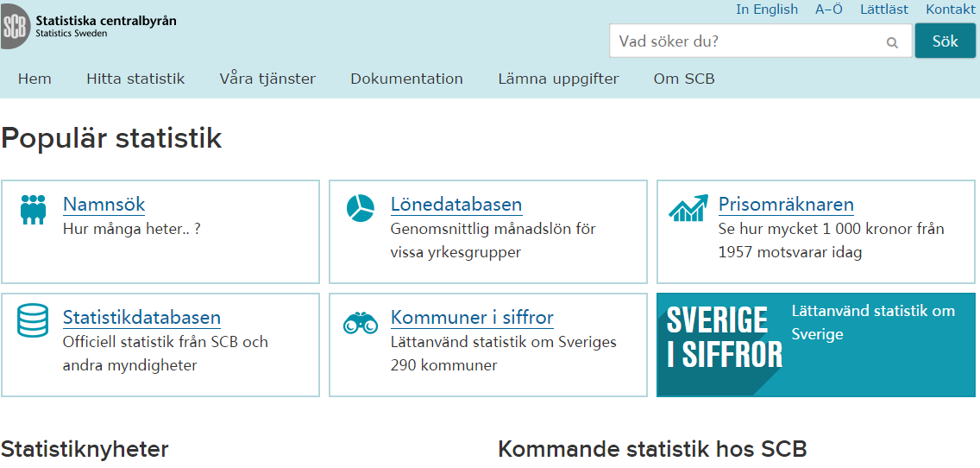Click the database icon beside Statistikdatabasen
980x468 pixels.
tap(33, 320)
